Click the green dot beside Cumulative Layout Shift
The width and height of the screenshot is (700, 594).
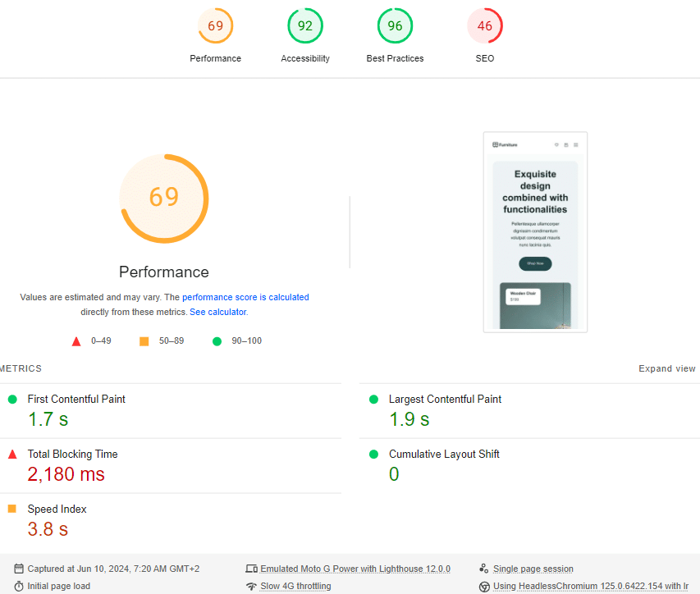pyautogui.click(x=373, y=453)
